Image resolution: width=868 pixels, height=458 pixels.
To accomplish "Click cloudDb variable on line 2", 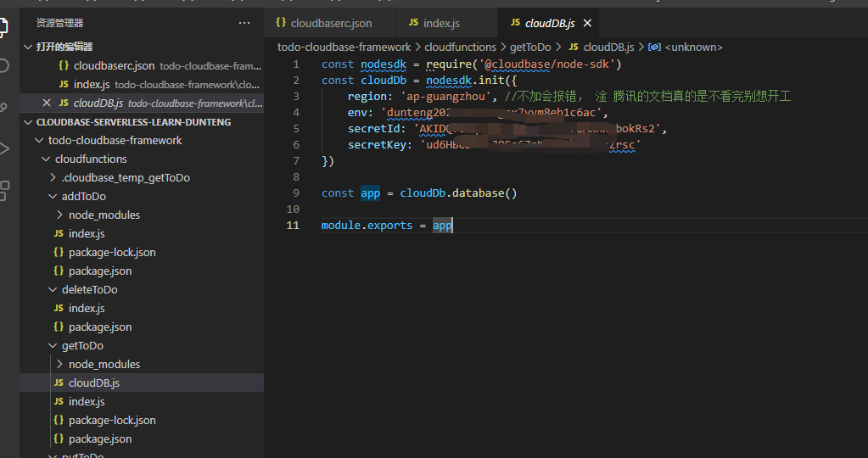I will click(x=384, y=81).
